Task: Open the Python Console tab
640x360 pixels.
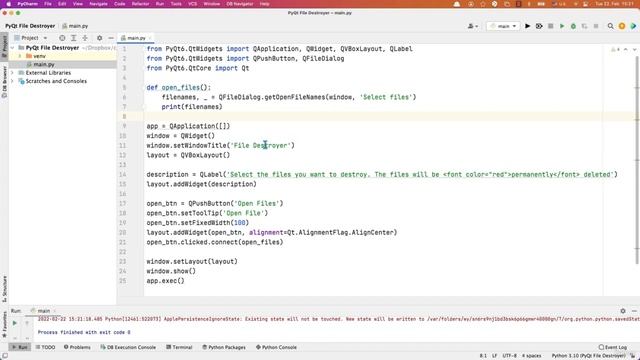Action: click(x=276, y=347)
